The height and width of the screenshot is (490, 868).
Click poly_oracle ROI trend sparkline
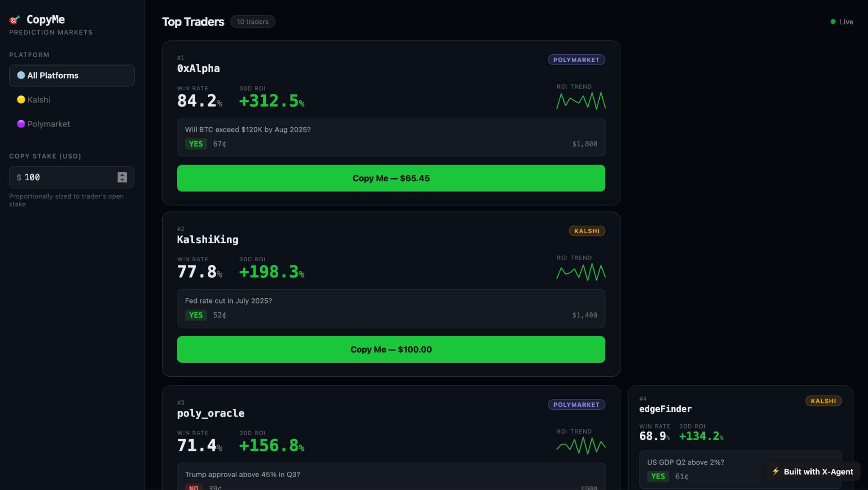pyautogui.click(x=581, y=445)
